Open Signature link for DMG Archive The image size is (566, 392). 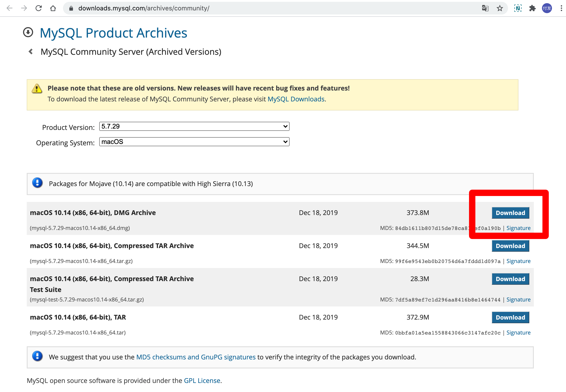point(518,228)
